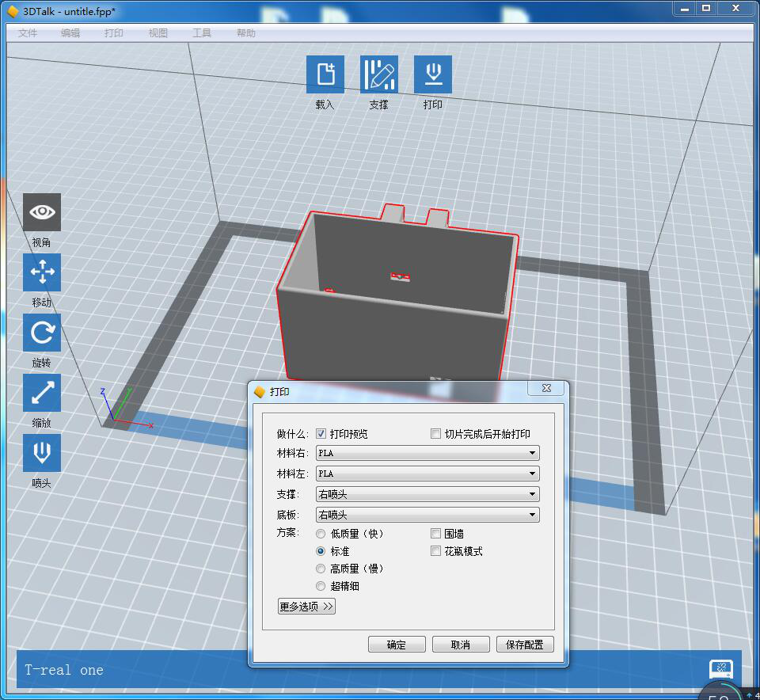760x700 pixels.
Task: Close the 打印 dialog
Action: 546,388
